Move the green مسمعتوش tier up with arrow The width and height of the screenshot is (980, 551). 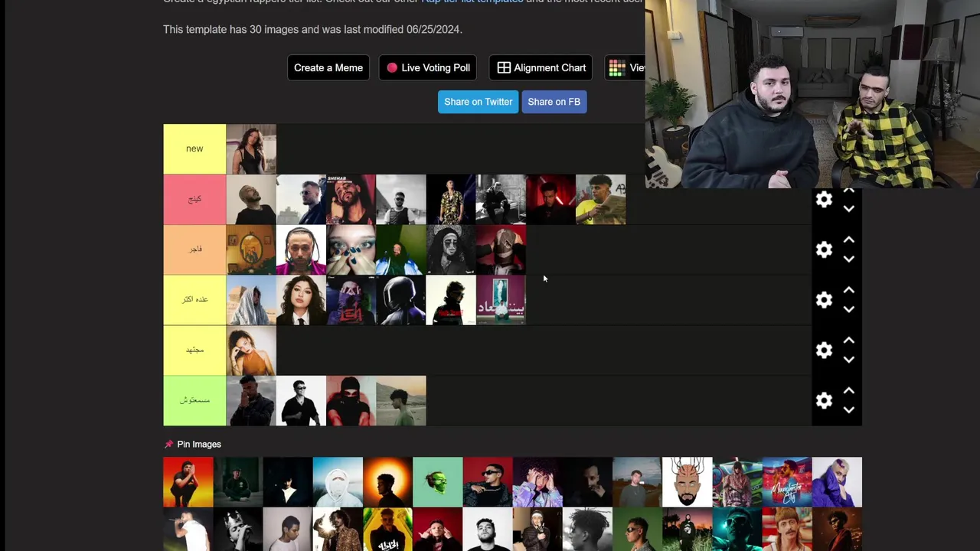click(848, 391)
